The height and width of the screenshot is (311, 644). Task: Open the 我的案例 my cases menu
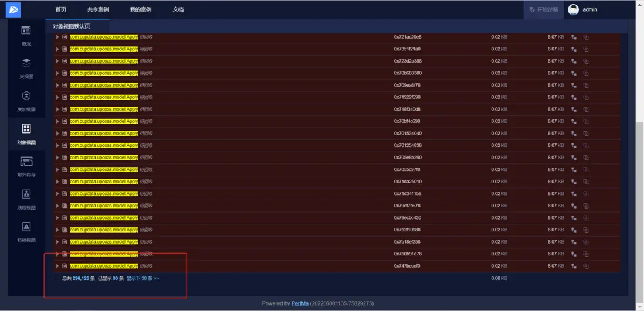141,9
